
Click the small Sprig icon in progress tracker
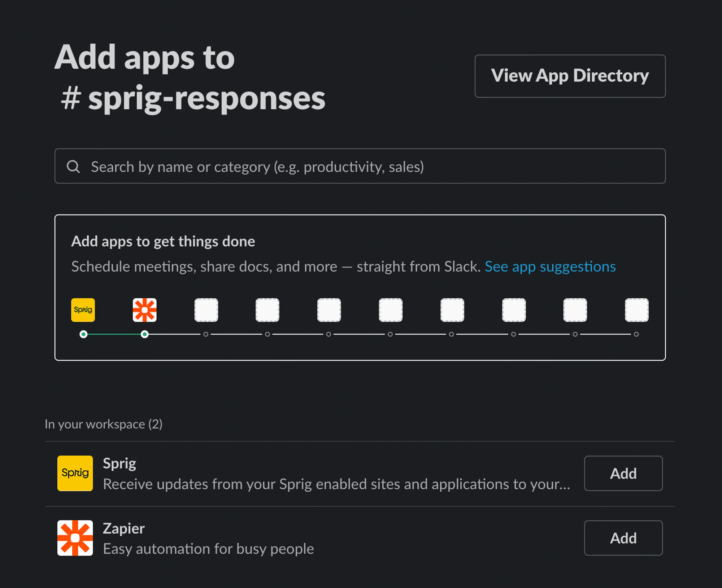coord(83,310)
